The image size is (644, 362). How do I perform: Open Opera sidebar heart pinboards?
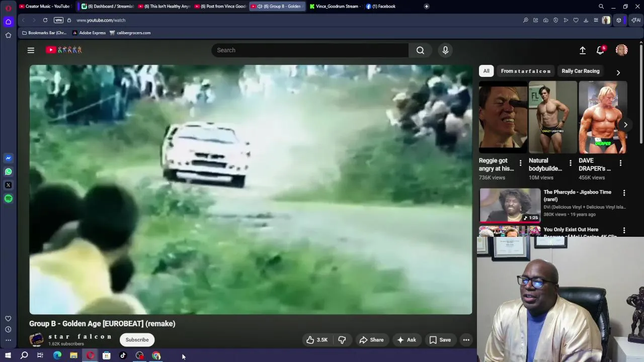(x=8, y=319)
